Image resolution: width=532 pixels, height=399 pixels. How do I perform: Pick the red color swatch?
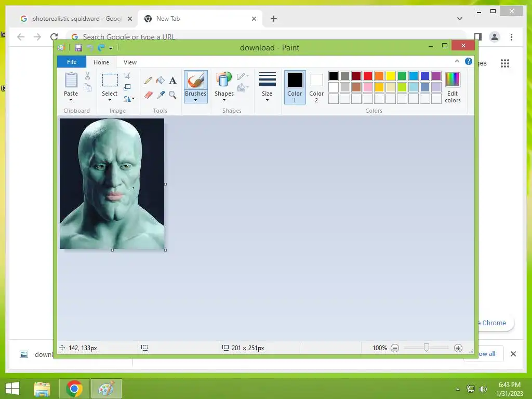(x=368, y=76)
